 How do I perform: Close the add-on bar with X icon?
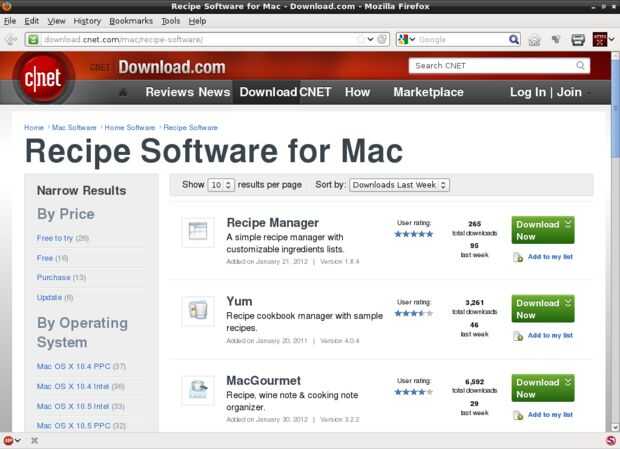point(34,440)
